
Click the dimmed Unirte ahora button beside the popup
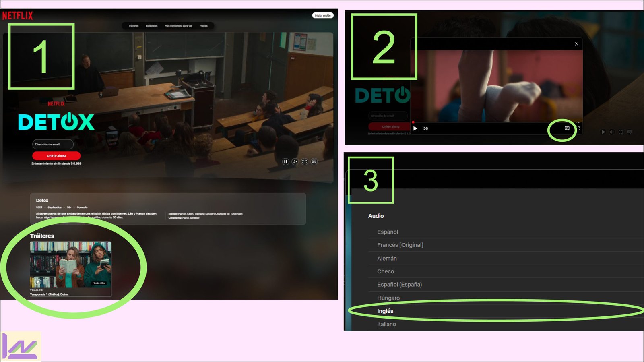pyautogui.click(x=388, y=126)
